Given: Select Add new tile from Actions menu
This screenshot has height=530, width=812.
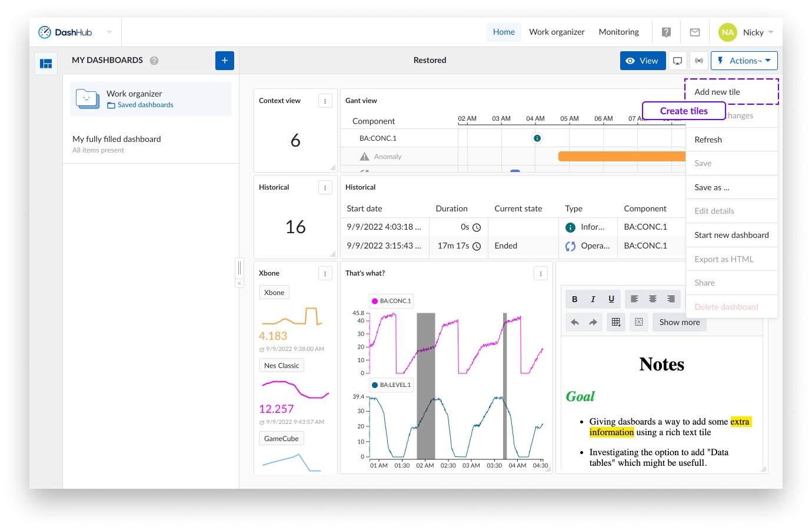Looking at the screenshot, I should [717, 92].
